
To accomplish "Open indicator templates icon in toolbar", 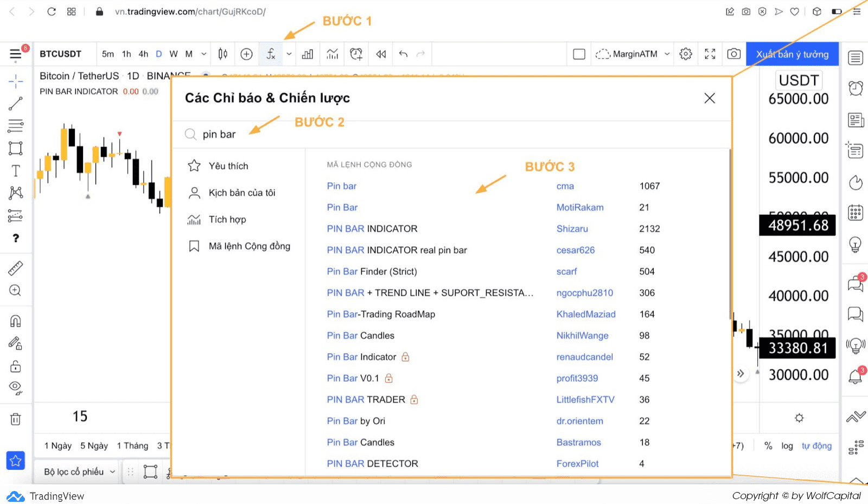I will (x=333, y=54).
